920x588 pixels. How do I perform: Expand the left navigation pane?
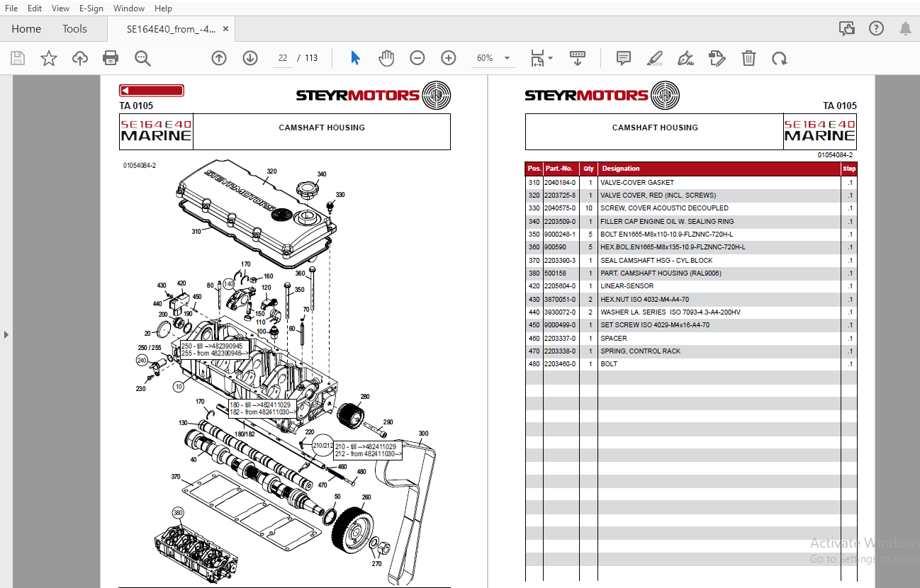coord(6,334)
